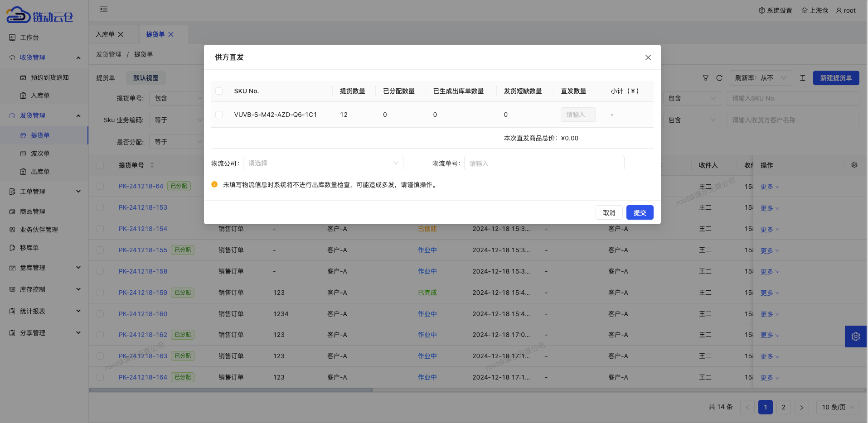Switch to the 入库单 tab
Image resolution: width=868 pixels, height=423 pixels.
tap(105, 34)
